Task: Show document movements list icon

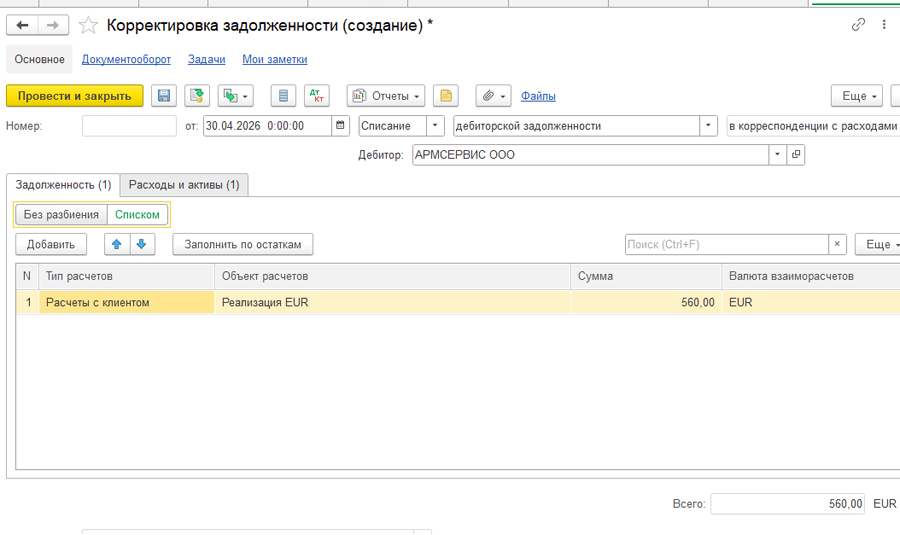Action: 283,96
